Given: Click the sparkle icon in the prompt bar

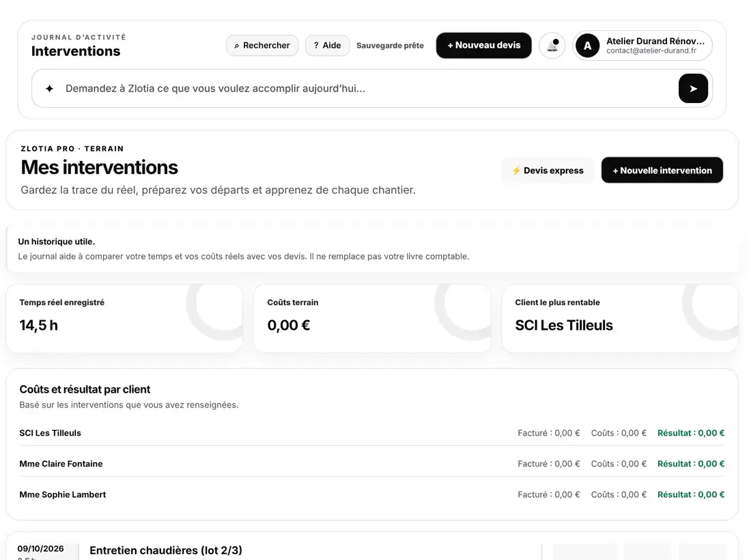Looking at the screenshot, I should click(x=49, y=89).
